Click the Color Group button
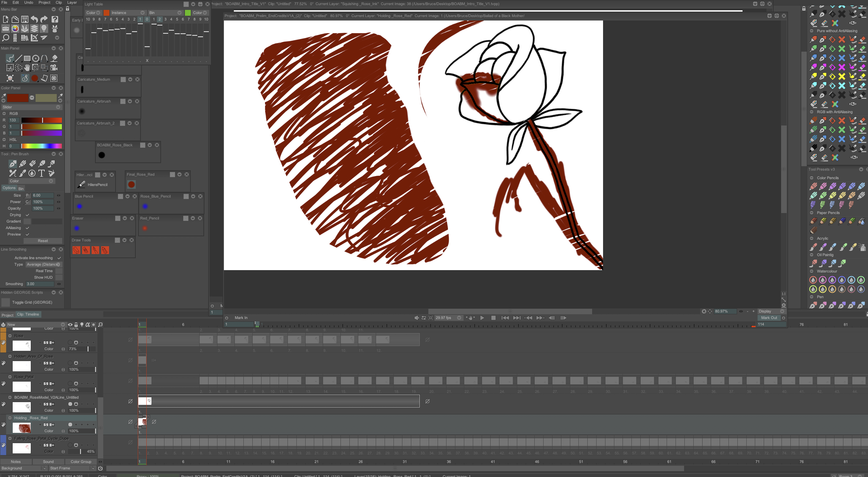 pos(81,462)
